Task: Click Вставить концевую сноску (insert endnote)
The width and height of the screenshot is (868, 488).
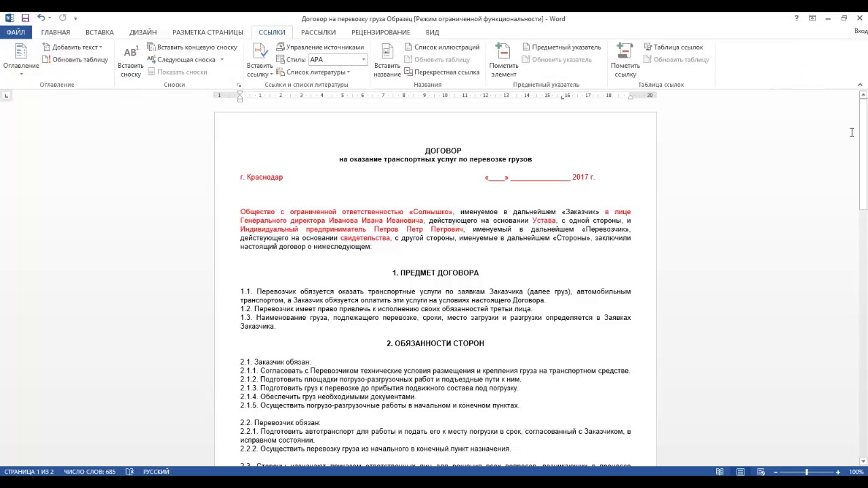Action: pyautogui.click(x=193, y=47)
